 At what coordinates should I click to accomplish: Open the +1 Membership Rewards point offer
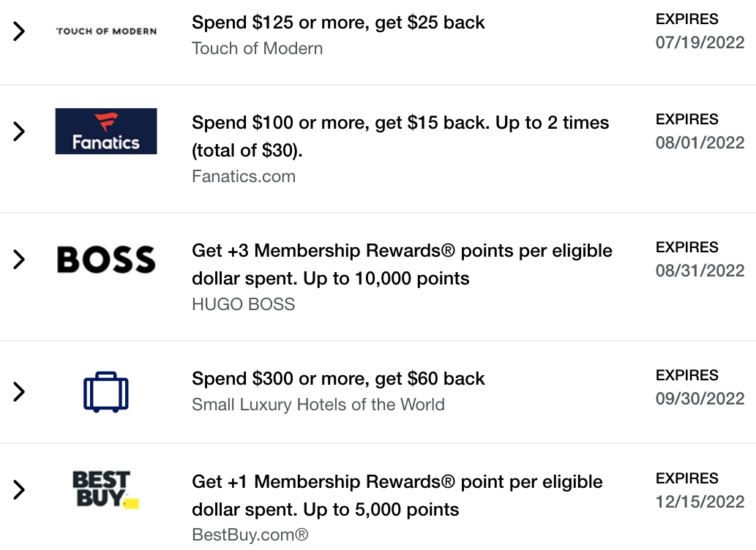click(x=397, y=496)
